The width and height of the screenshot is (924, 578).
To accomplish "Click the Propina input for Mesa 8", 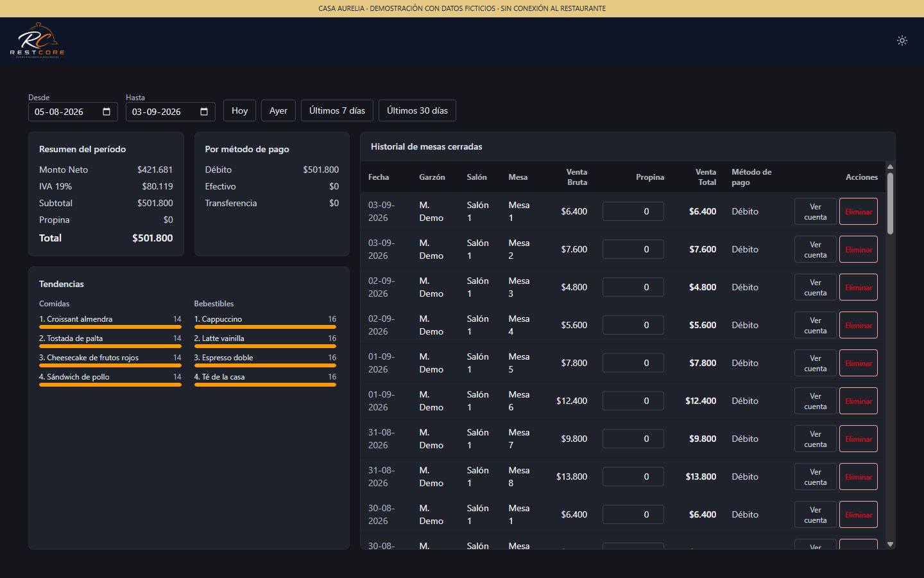I will click(633, 477).
